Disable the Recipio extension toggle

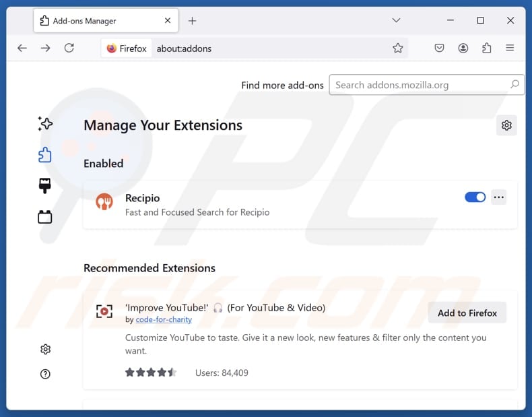pyautogui.click(x=475, y=197)
